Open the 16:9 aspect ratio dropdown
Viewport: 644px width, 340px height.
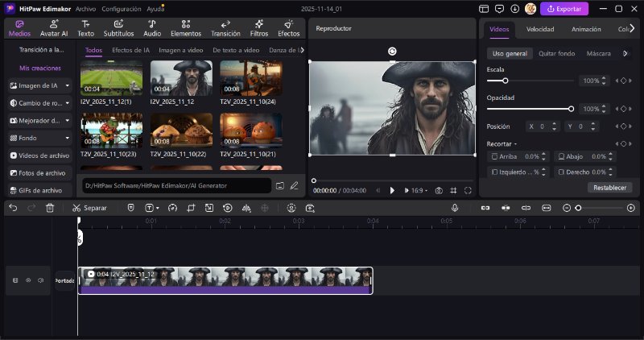click(417, 190)
